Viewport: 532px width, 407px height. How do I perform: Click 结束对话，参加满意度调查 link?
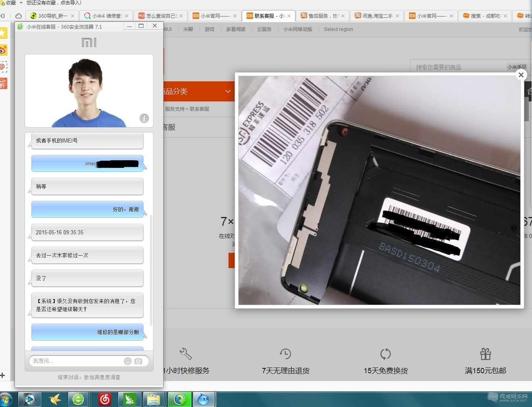point(89,377)
